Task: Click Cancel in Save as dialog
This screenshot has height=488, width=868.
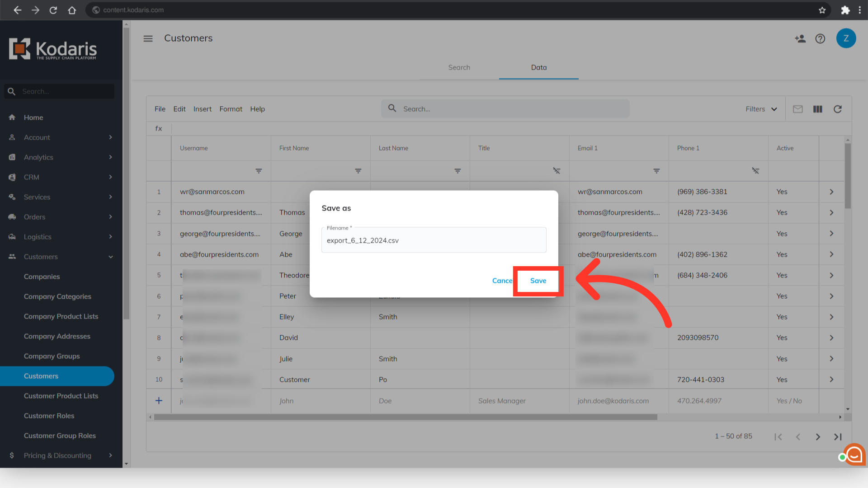Action: (x=502, y=281)
